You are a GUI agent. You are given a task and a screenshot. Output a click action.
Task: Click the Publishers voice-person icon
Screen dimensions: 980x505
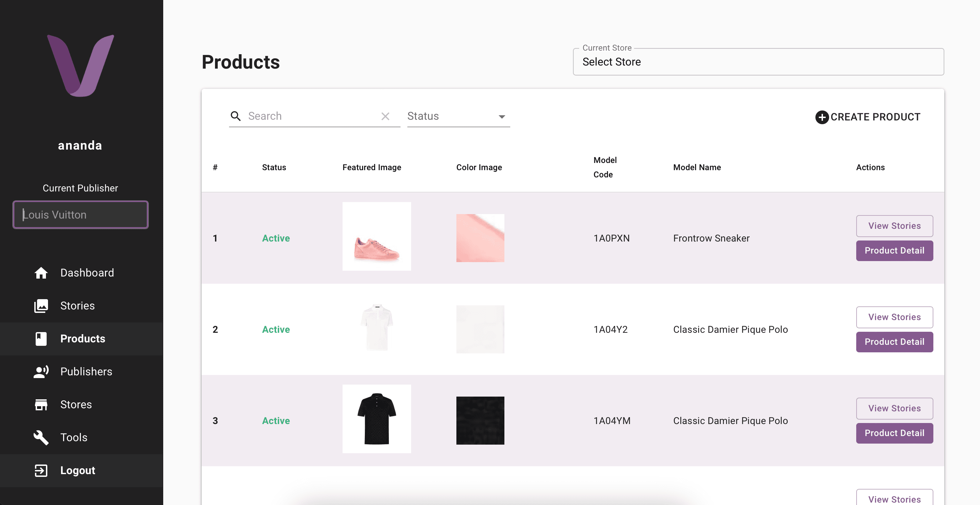(41, 372)
